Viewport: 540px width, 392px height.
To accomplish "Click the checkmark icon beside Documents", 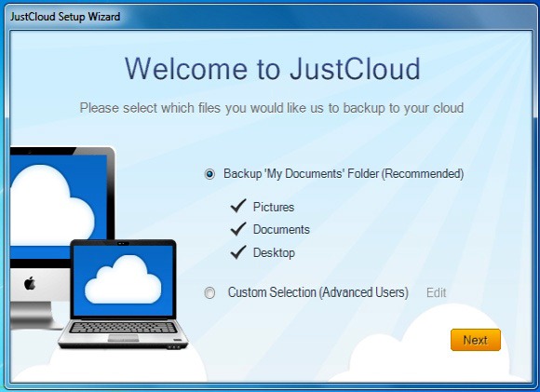I will click(238, 229).
